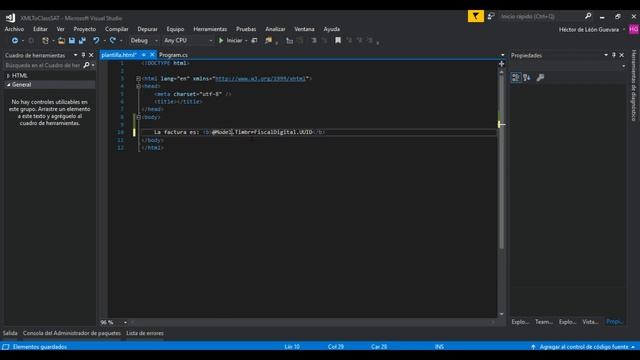Click the save all files icon

click(x=82, y=40)
